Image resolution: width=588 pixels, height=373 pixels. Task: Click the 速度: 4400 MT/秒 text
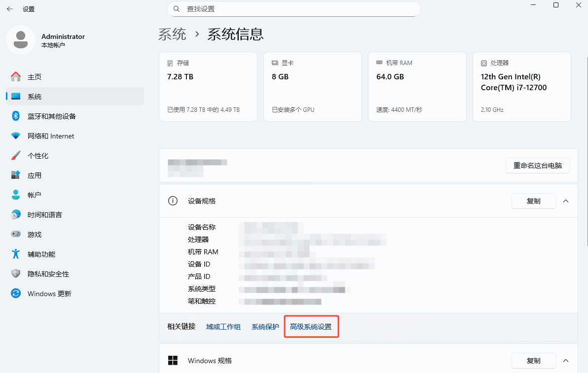click(x=400, y=110)
